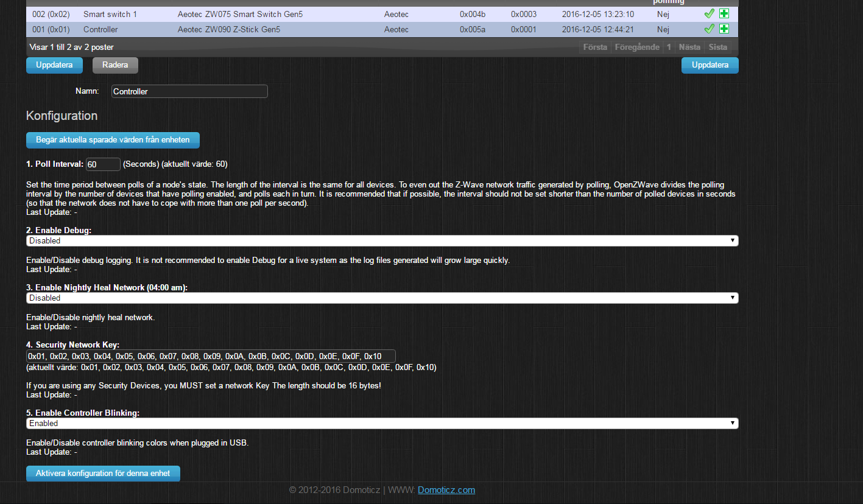863x504 pixels.
Task: Click green checkmark icon in Controller row
Action: click(709, 29)
